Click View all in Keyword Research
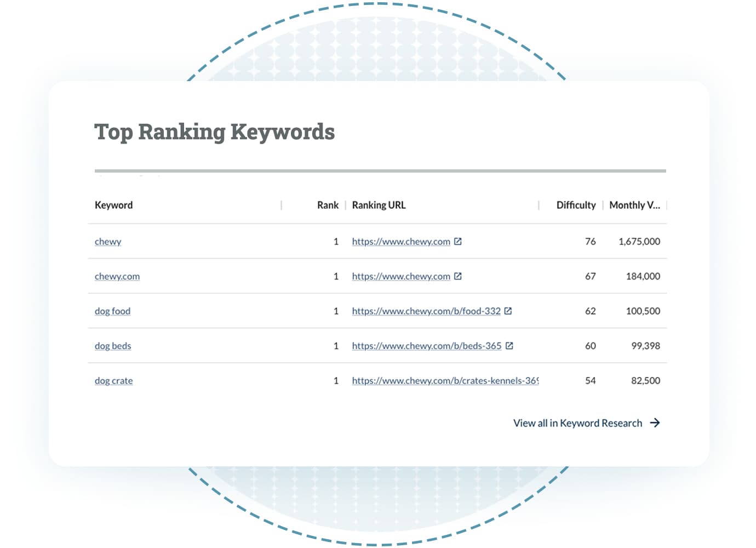This screenshot has height=548, width=756. click(x=577, y=423)
